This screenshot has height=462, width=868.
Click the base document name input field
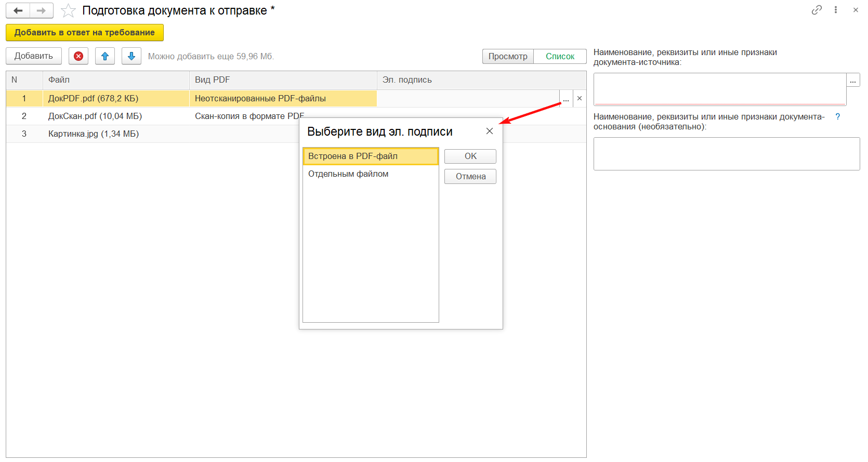click(727, 154)
